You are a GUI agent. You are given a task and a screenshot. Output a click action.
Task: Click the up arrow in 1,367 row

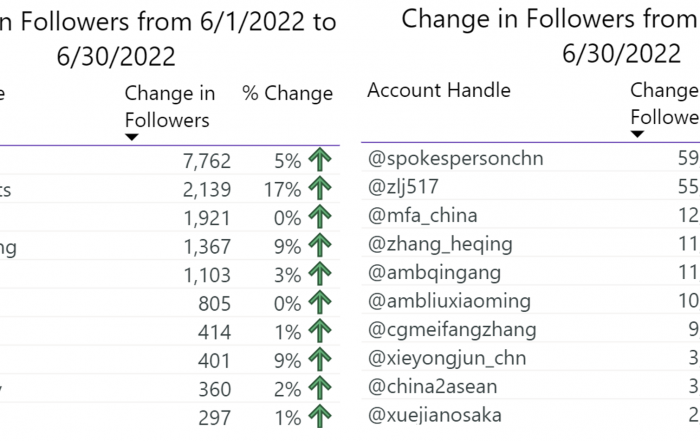tap(320, 245)
